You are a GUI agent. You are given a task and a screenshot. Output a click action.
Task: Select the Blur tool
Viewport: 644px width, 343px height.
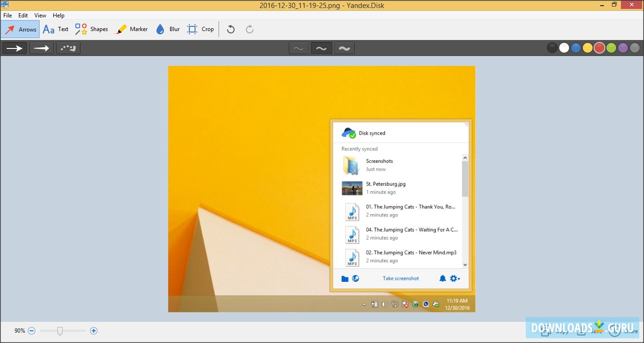(x=168, y=29)
